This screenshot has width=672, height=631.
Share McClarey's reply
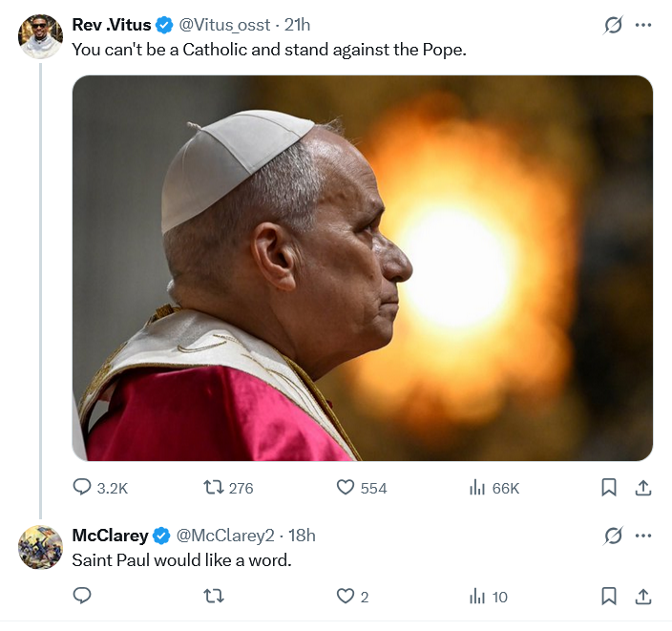643,597
